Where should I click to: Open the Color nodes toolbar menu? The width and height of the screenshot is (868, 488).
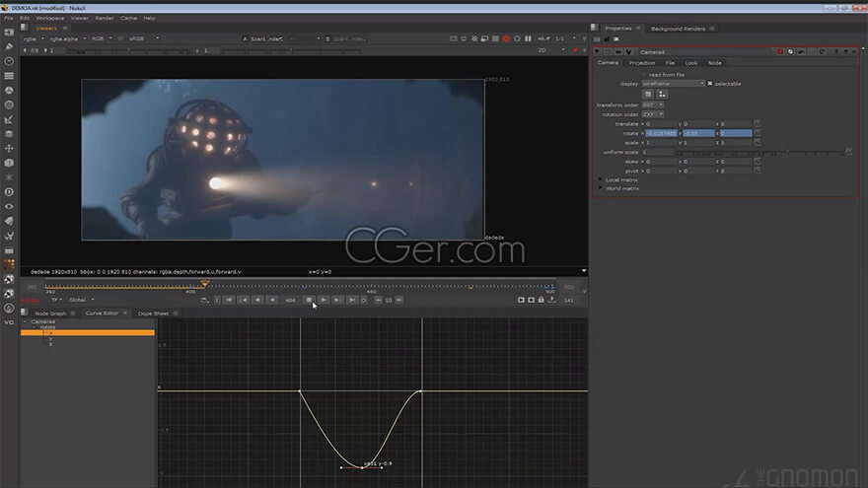(x=9, y=90)
